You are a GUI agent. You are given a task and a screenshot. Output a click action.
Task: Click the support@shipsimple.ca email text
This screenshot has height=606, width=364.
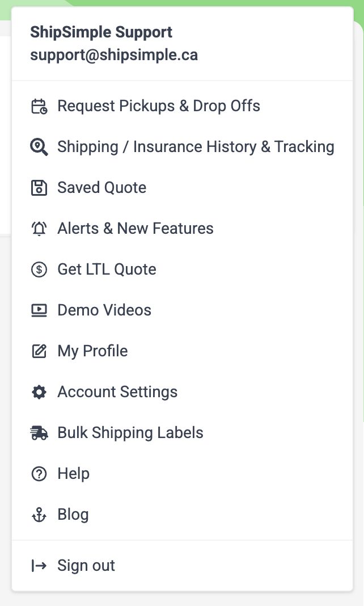114,55
